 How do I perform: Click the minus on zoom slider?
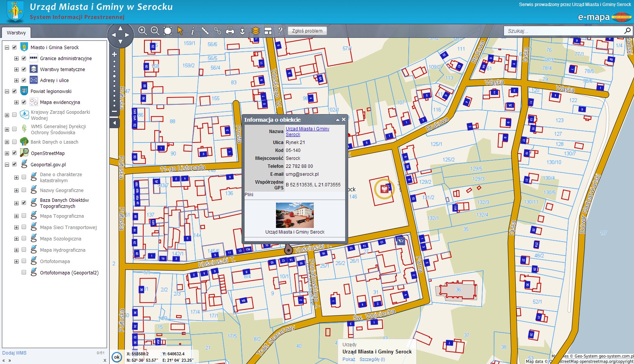[115, 112]
